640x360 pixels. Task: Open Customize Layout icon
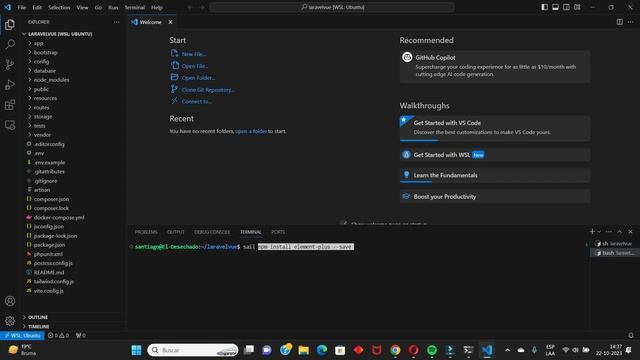coord(577,7)
